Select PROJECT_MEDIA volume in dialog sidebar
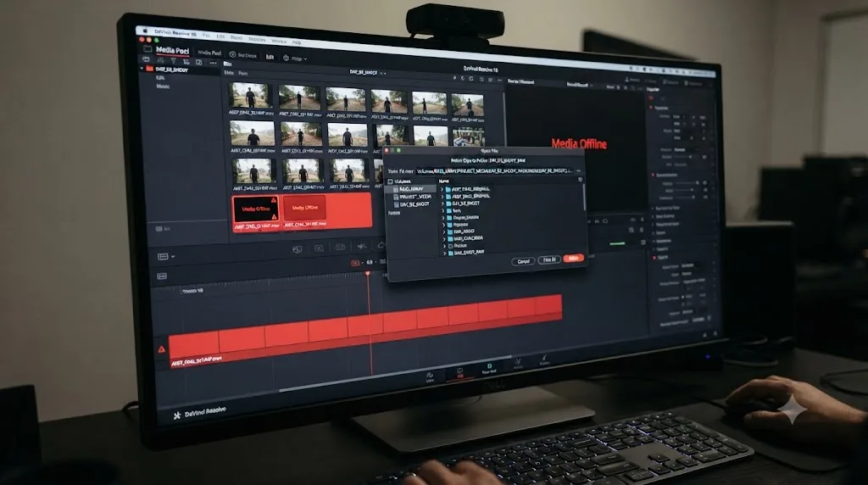 tap(413, 197)
